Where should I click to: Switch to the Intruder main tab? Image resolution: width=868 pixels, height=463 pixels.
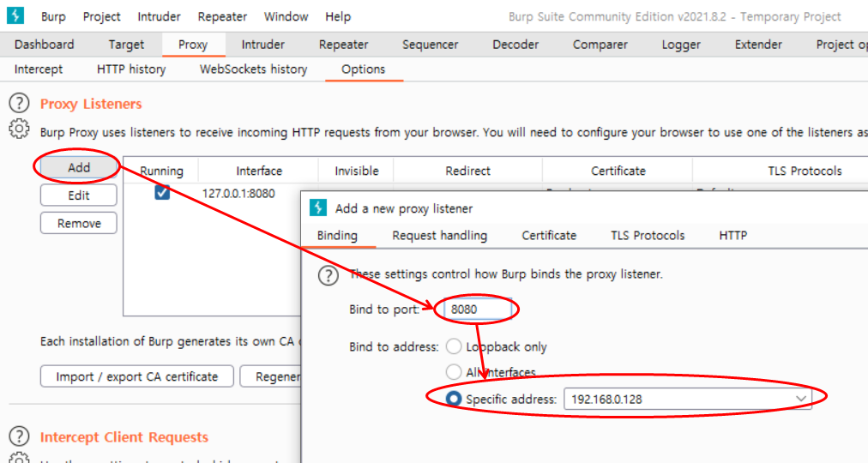tap(263, 45)
